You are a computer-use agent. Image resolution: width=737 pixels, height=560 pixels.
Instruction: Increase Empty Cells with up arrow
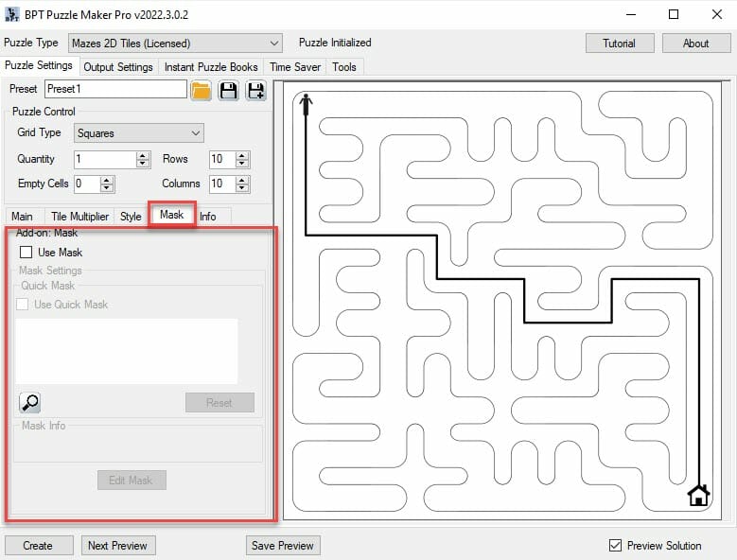coord(107,180)
